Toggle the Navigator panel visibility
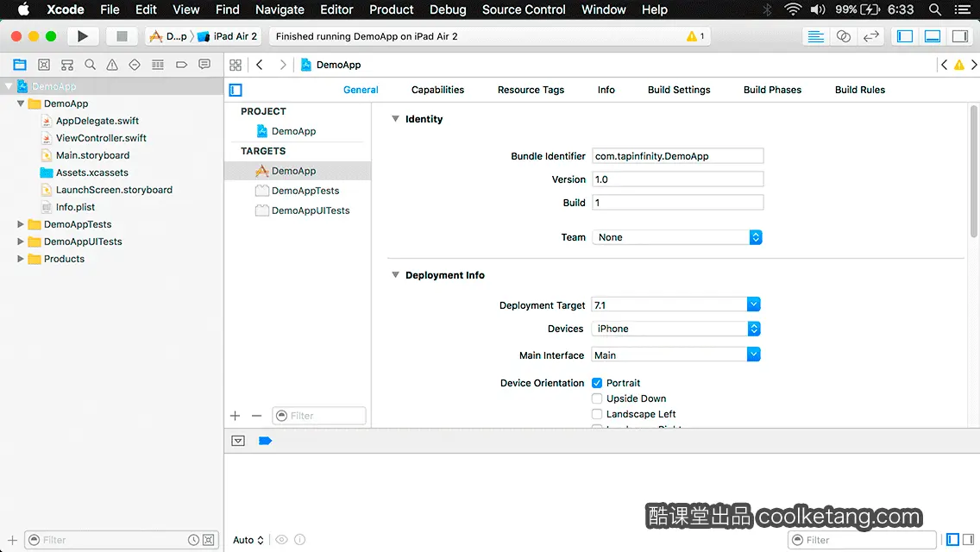 pos(905,36)
